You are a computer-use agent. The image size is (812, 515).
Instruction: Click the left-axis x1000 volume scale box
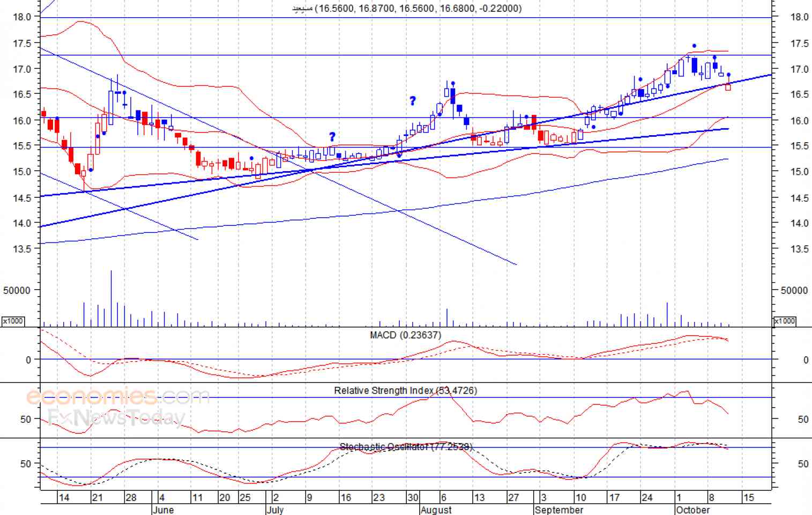13,321
